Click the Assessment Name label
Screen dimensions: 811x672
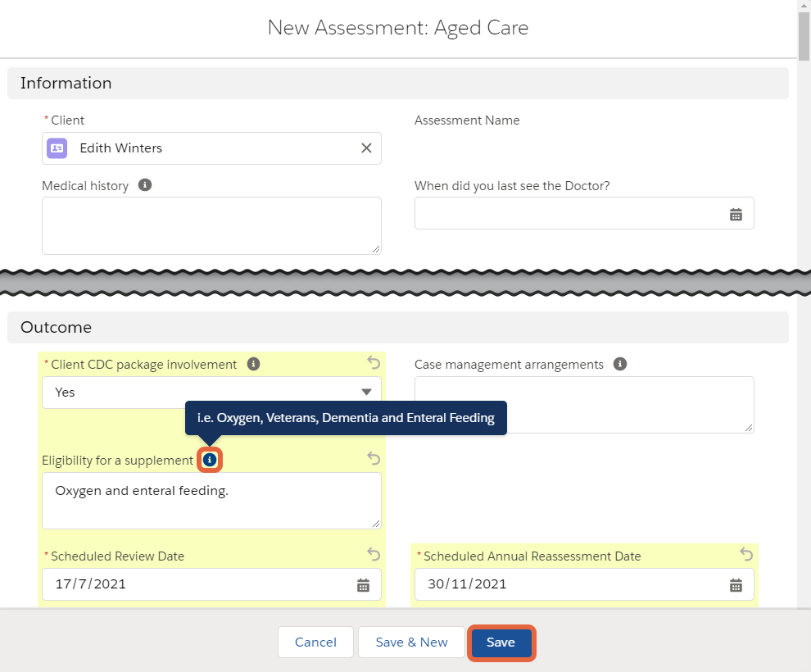click(x=467, y=120)
